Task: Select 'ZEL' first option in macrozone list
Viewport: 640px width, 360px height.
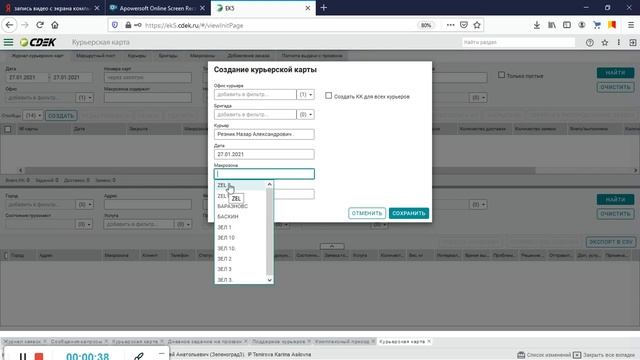Action: click(x=240, y=185)
